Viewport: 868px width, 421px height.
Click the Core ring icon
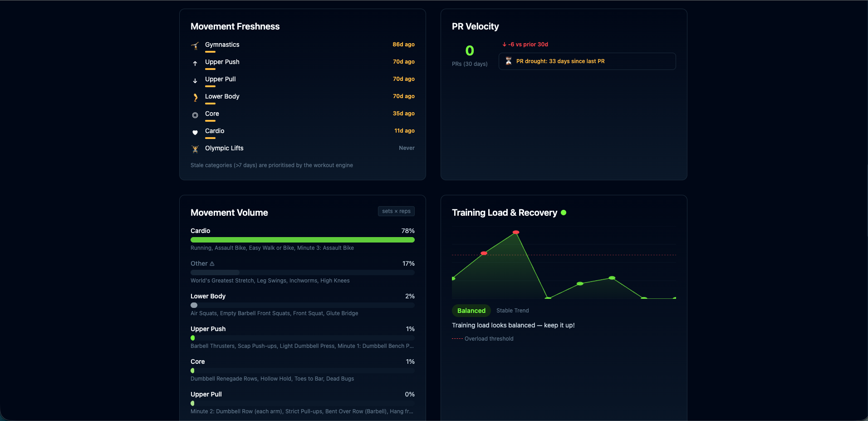195,115
